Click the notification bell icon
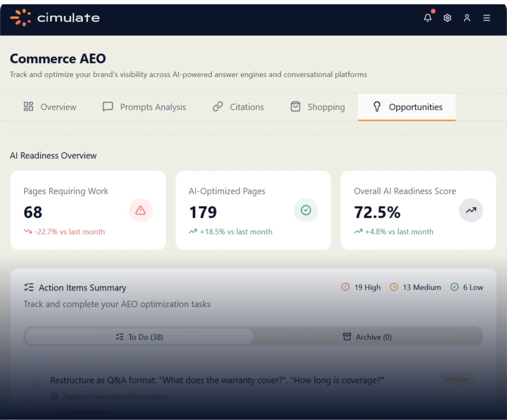Viewport: 507px width, 420px height. click(x=428, y=18)
